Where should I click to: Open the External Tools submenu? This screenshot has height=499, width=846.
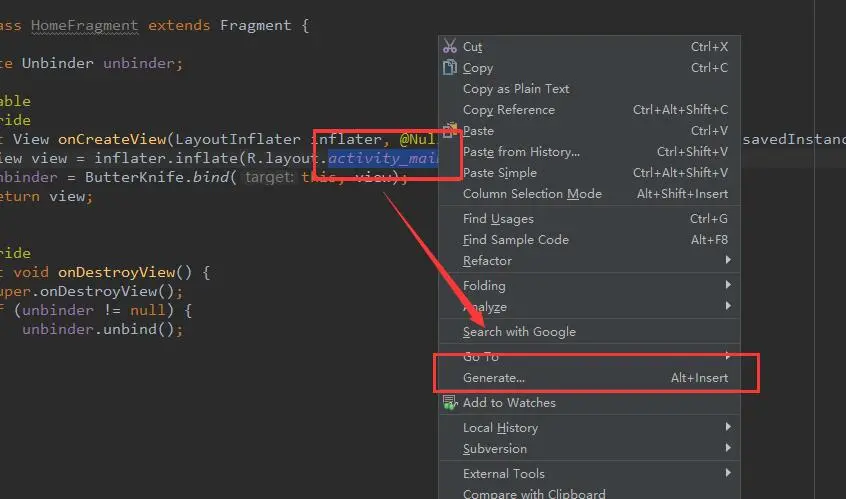click(590, 473)
